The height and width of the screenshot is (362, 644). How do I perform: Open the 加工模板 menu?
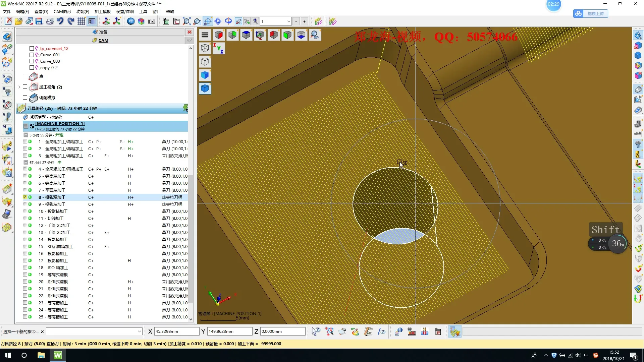point(102,11)
